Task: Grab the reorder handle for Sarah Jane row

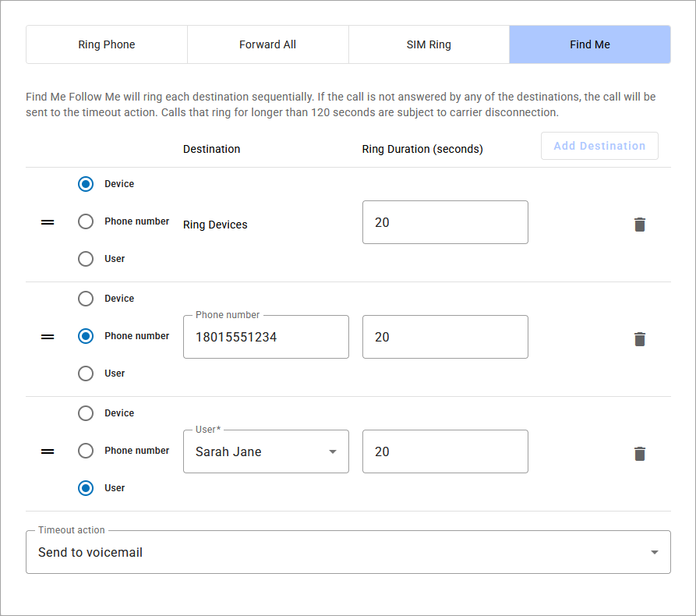Action: (x=48, y=451)
